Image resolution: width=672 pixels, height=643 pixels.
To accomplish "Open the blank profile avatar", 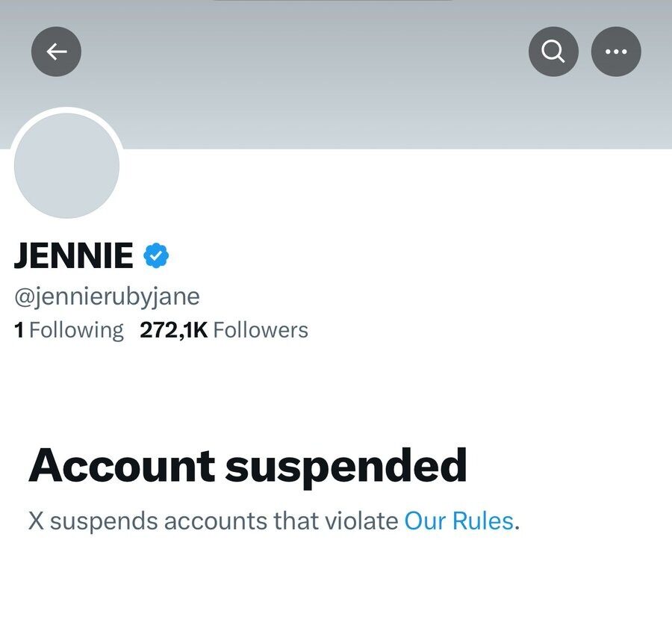I will pyautogui.click(x=66, y=166).
